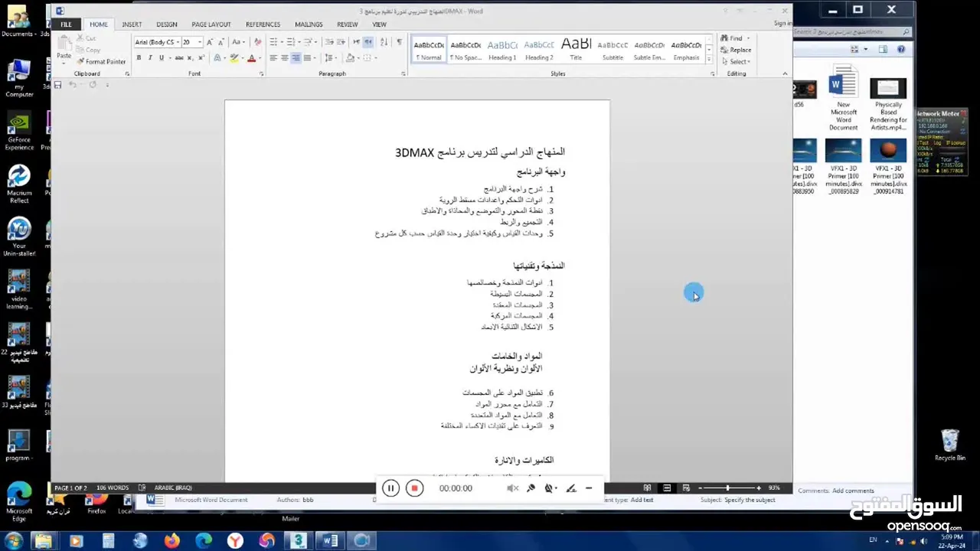Toggle right-to-left text direction
The width and height of the screenshot is (980, 551).
(x=368, y=42)
